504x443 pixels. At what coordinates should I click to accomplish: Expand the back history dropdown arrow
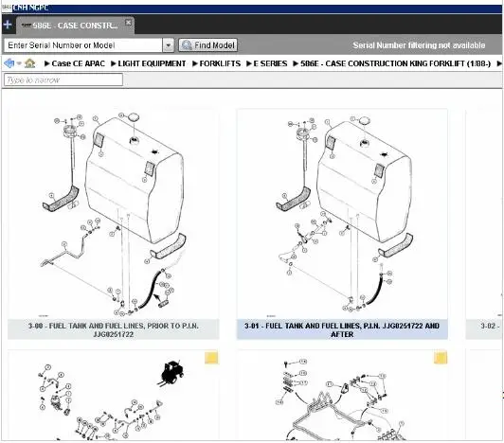pos(19,63)
